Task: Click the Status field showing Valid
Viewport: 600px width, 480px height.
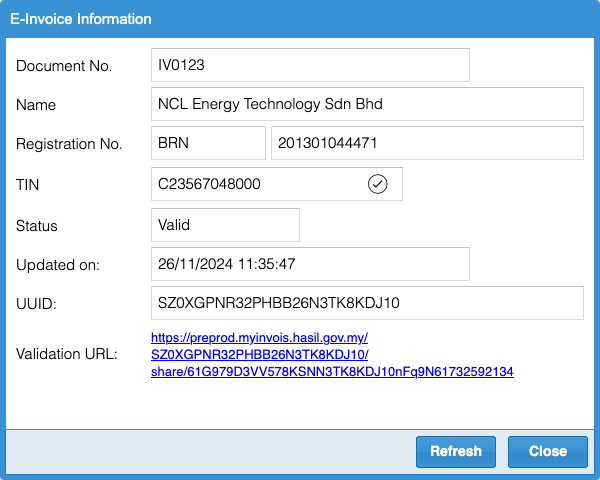Action: click(x=225, y=225)
